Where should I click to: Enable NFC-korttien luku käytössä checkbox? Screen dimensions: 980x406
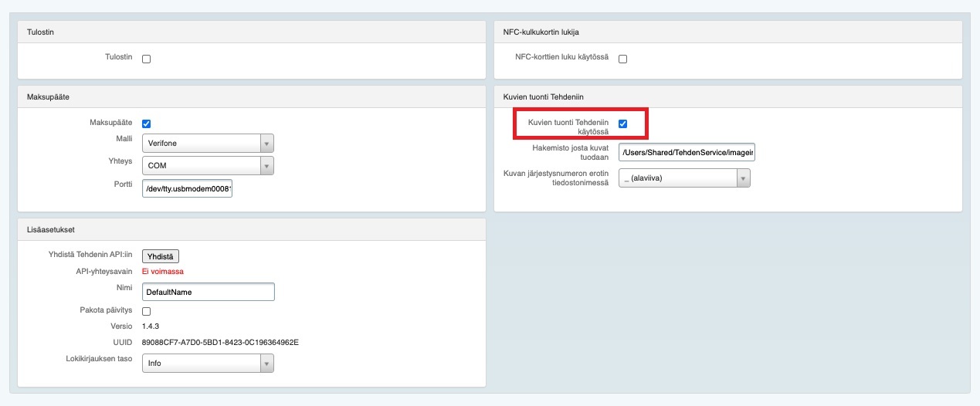pyautogui.click(x=622, y=59)
